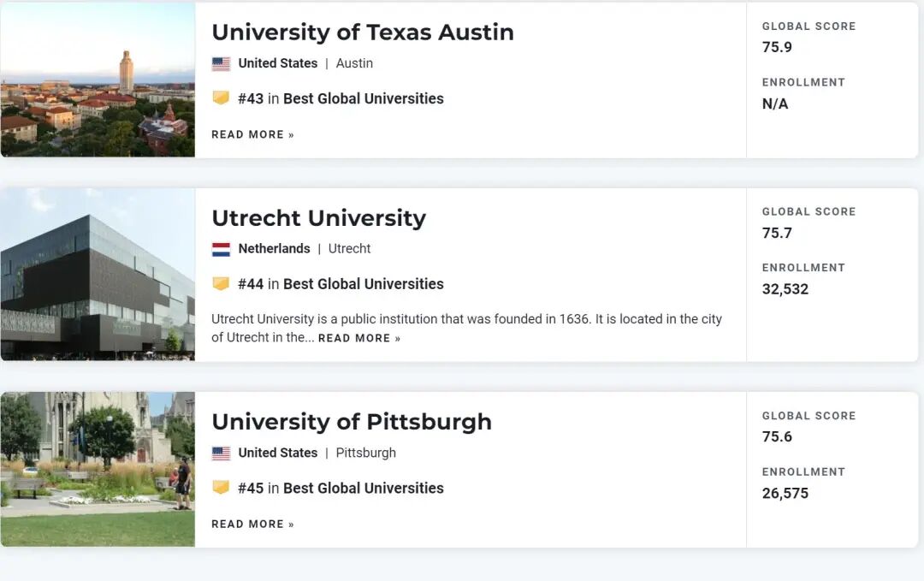This screenshot has height=581, width=924.
Task: Open the University of Pittsburgh title link
Action: click(352, 422)
